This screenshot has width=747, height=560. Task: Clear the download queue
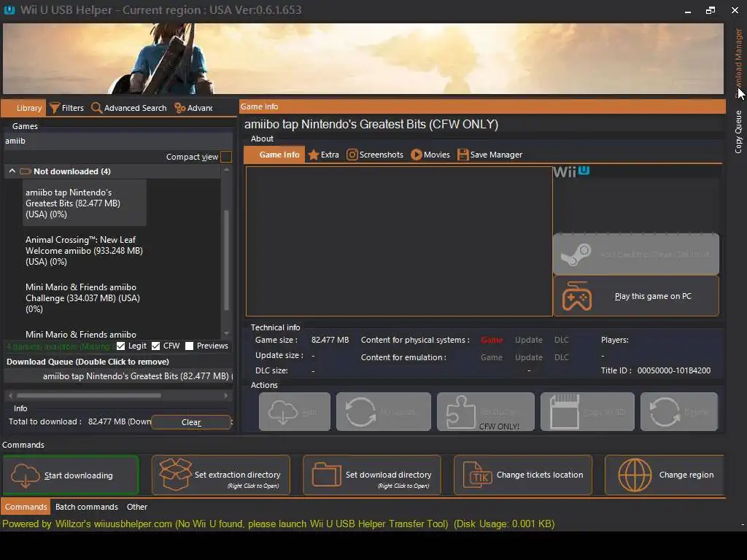[x=191, y=422]
